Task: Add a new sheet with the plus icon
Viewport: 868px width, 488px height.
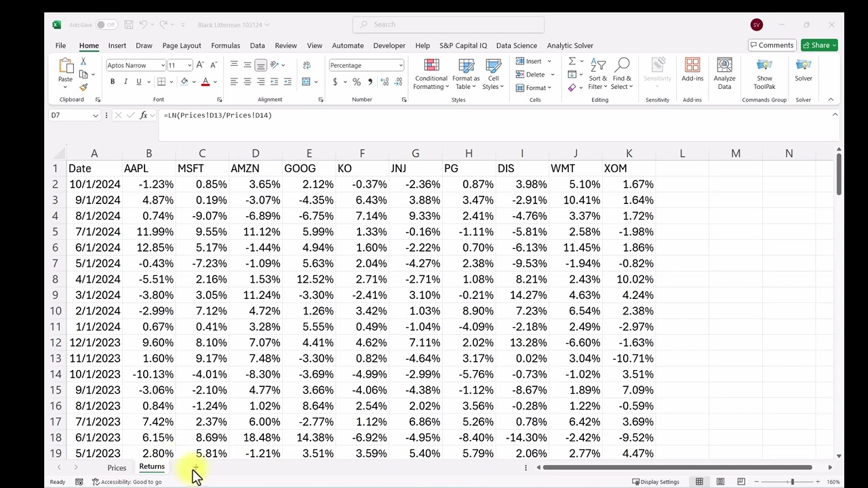Action: click(195, 467)
